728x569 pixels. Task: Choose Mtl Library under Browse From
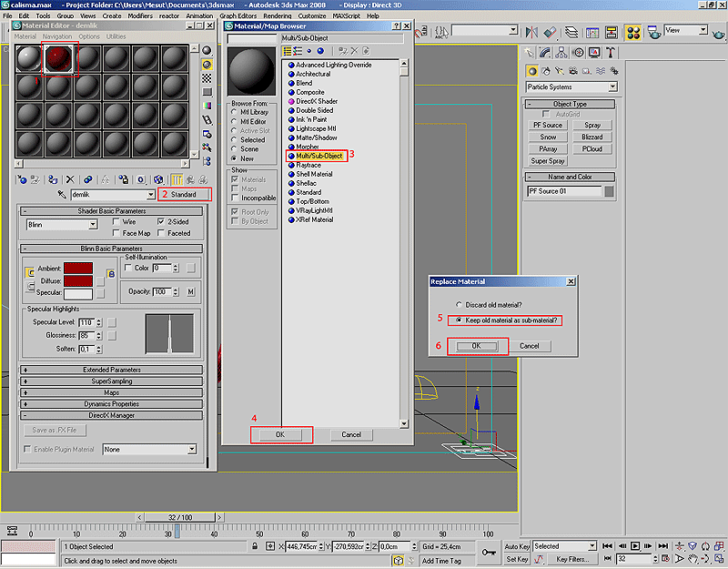235,112
